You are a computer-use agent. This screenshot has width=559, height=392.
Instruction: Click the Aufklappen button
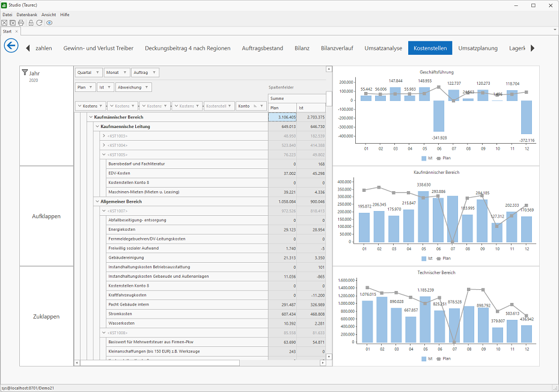[x=46, y=216]
